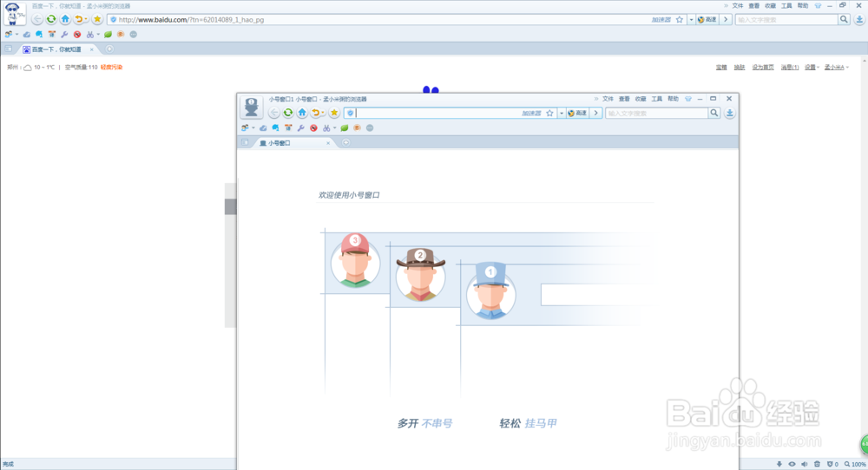The width and height of the screenshot is (868, 470).
Task: Open the scissors dropdown arrow in the 小号窗口 toolbar
Action: click(334, 127)
